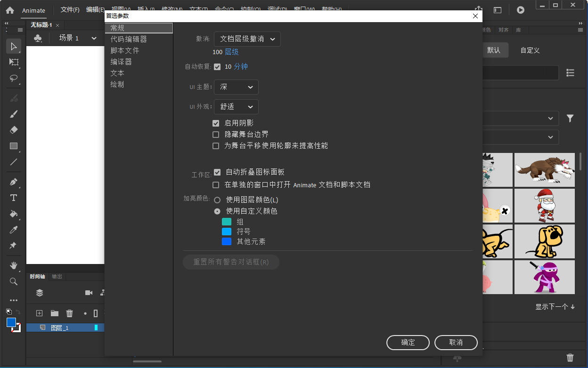Switch to the 输出 tab

click(57, 276)
